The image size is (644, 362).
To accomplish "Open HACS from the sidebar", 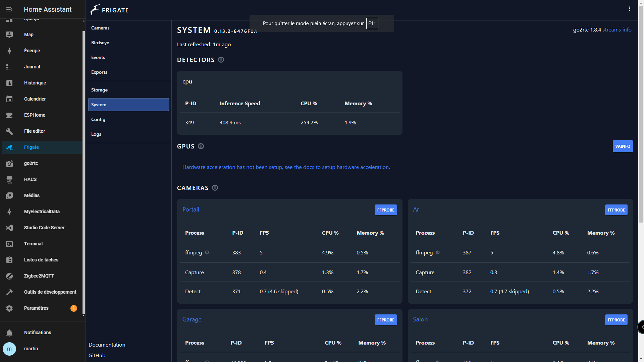I will point(30,179).
